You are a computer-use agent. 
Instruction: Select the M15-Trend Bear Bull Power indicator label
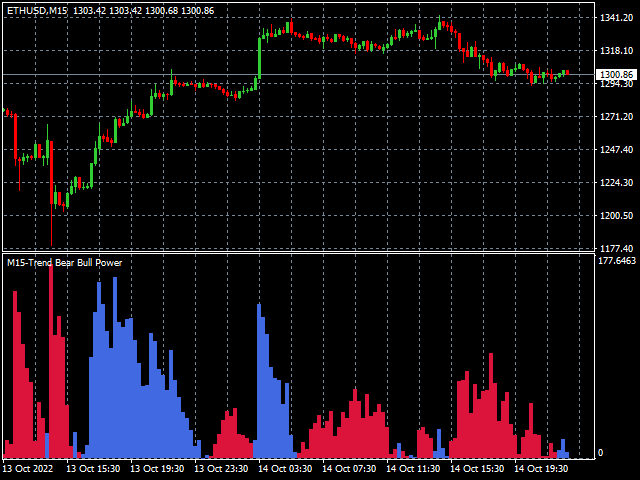pos(64,263)
